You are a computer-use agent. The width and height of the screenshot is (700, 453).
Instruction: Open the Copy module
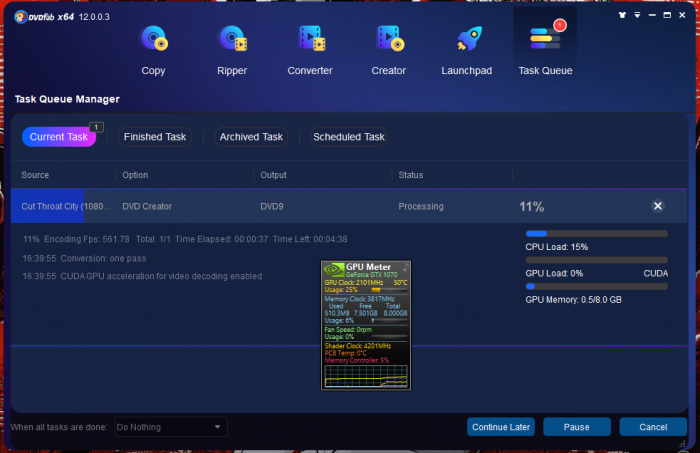[153, 47]
